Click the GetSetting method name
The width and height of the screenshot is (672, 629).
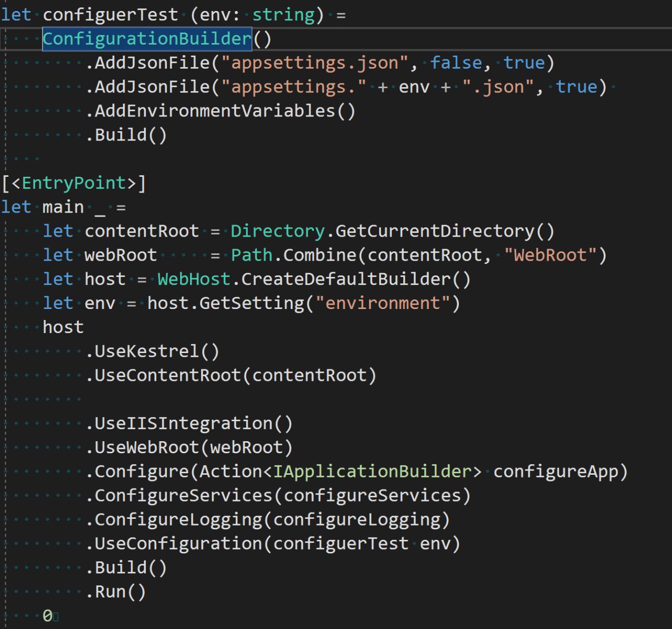(x=251, y=304)
